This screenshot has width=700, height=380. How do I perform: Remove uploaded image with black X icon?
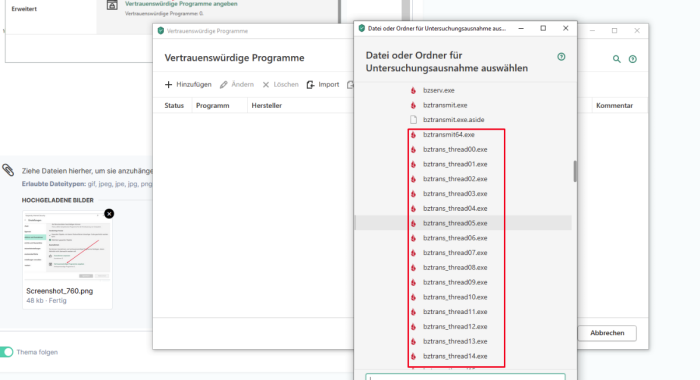coord(109,213)
